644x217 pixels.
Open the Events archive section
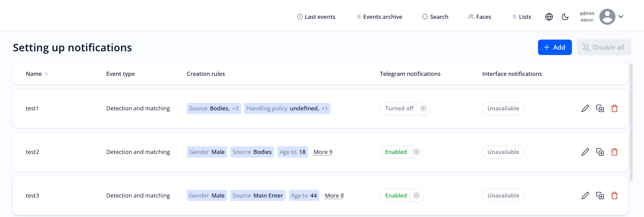click(379, 16)
